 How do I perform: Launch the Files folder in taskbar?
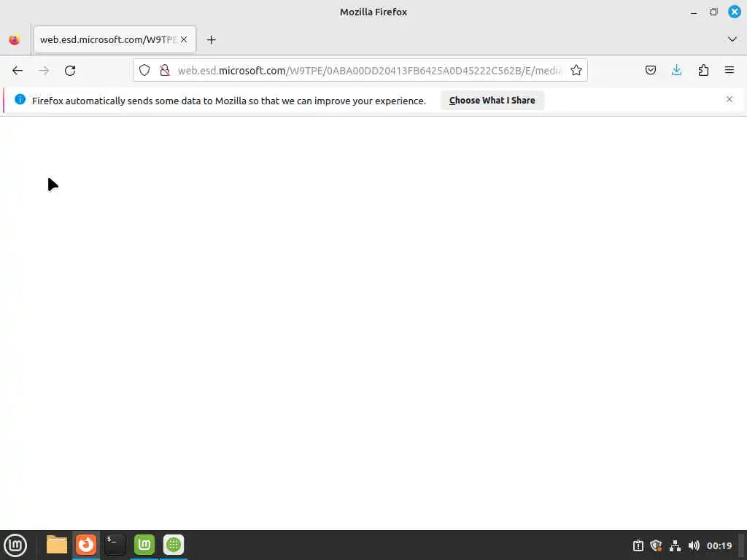click(x=57, y=545)
